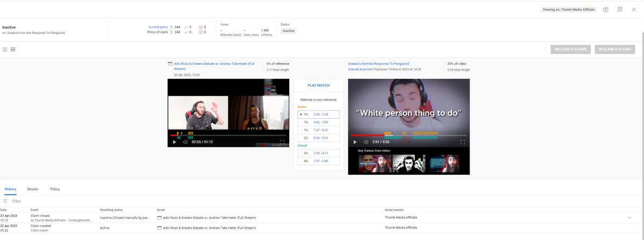Mute the claimed video volume

tap(365, 142)
